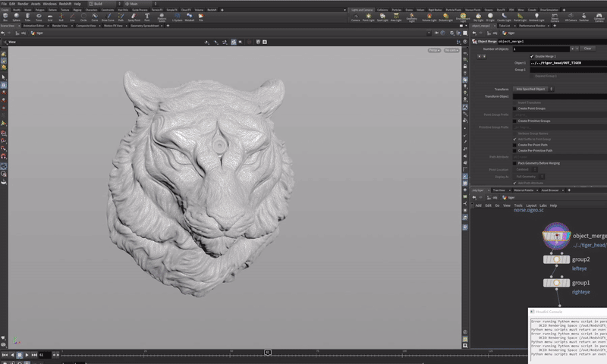Toggle the Expand Group 1 checkbox
The width and height of the screenshot is (607, 364).
pos(532,76)
